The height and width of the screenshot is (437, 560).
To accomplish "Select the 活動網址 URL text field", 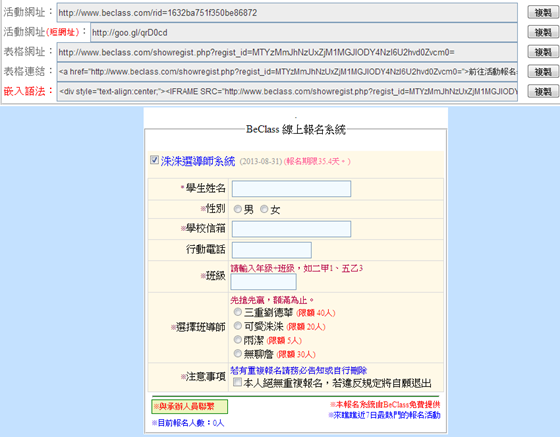I will [x=287, y=12].
